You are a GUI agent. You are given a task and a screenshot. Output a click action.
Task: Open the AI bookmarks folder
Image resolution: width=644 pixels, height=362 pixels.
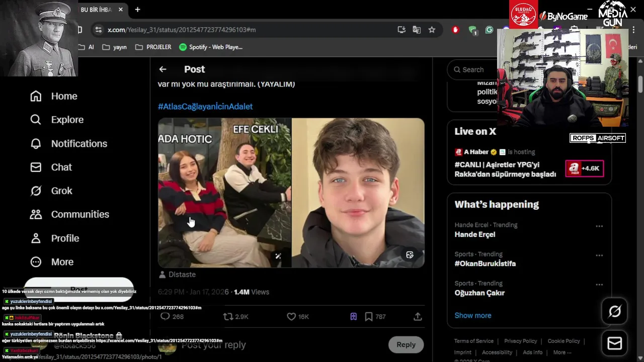[x=87, y=47]
